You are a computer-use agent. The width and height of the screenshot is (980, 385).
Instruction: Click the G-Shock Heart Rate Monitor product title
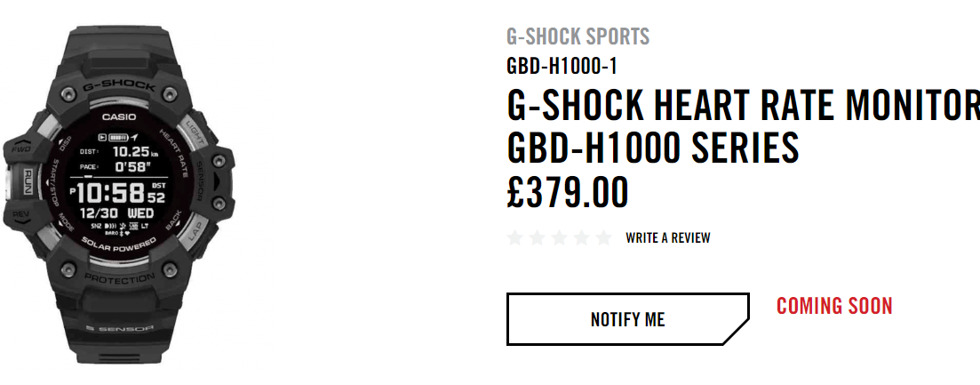point(743,125)
